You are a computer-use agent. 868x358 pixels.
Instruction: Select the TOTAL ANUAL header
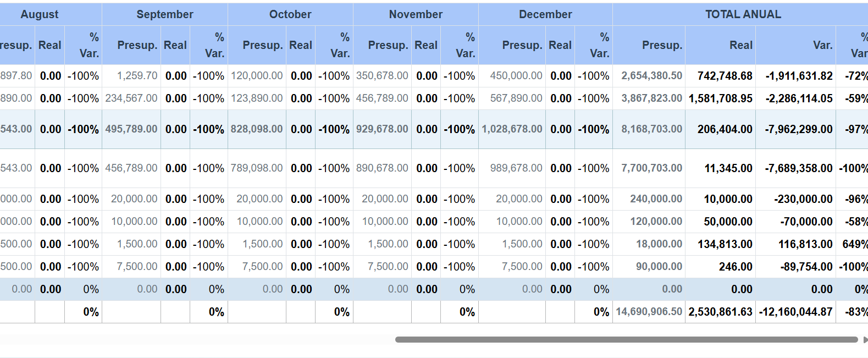[x=742, y=14]
